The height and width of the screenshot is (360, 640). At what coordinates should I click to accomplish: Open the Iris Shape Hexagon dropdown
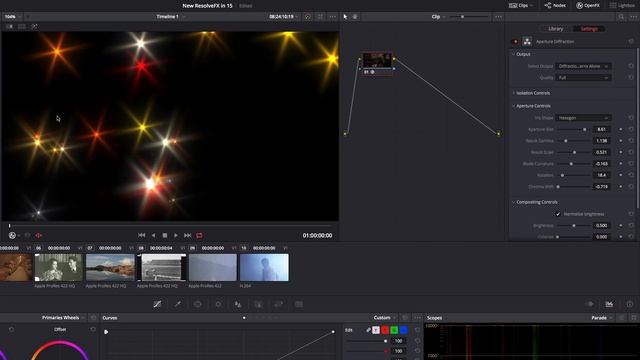[x=583, y=118]
